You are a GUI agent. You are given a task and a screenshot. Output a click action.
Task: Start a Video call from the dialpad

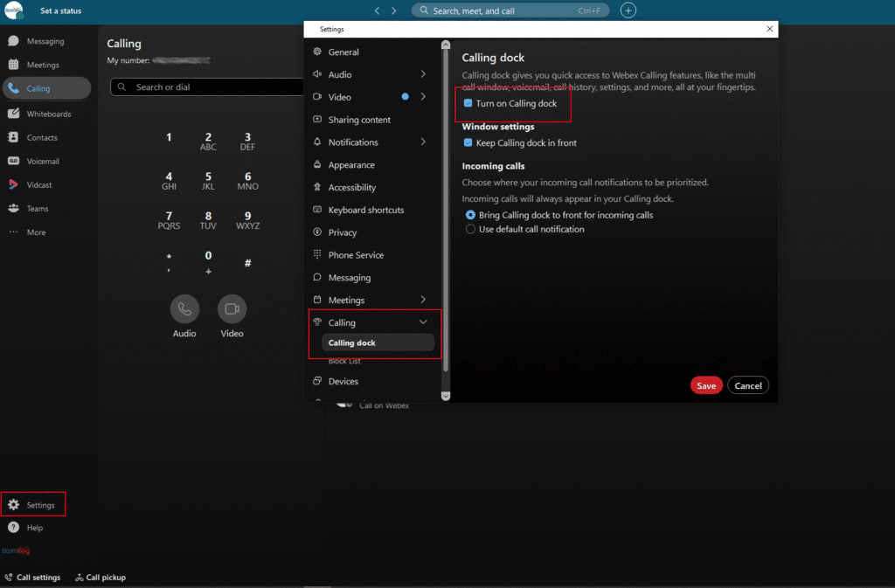coord(232,309)
